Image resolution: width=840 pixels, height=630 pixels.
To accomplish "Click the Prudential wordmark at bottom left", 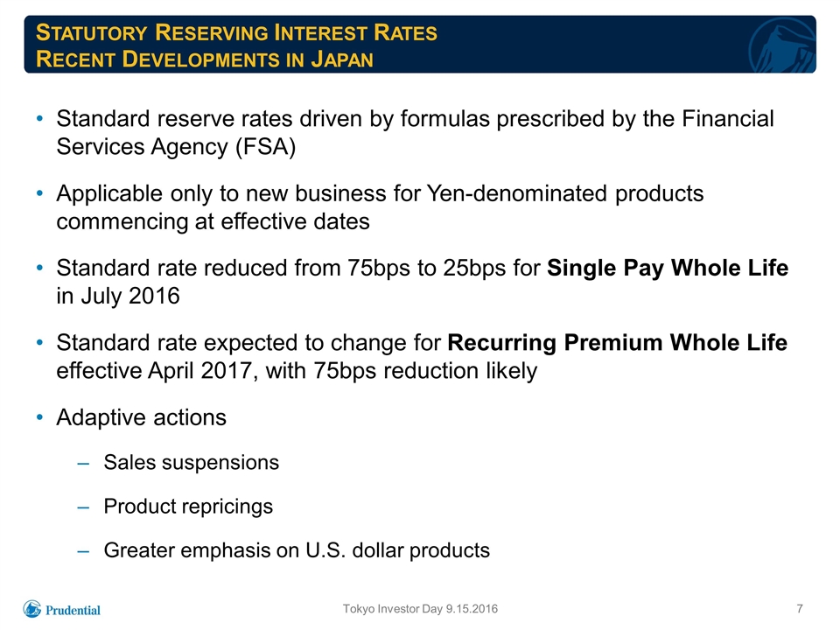I will [73, 610].
